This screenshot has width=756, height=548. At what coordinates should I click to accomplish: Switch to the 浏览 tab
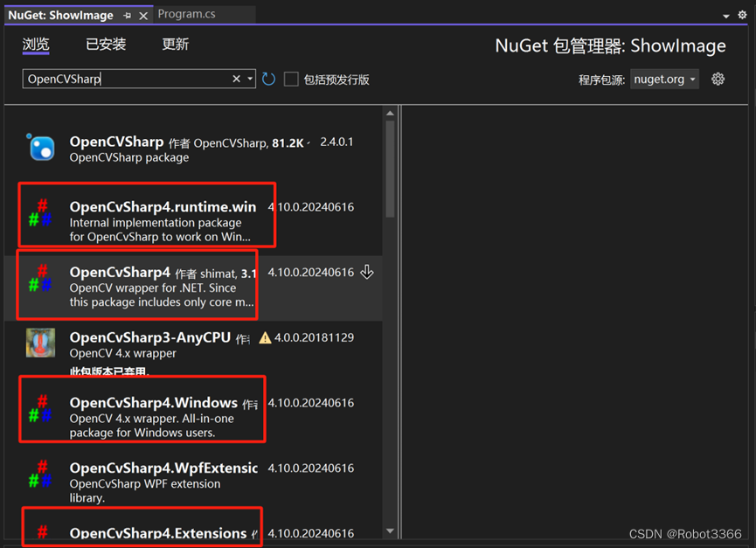pyautogui.click(x=36, y=45)
